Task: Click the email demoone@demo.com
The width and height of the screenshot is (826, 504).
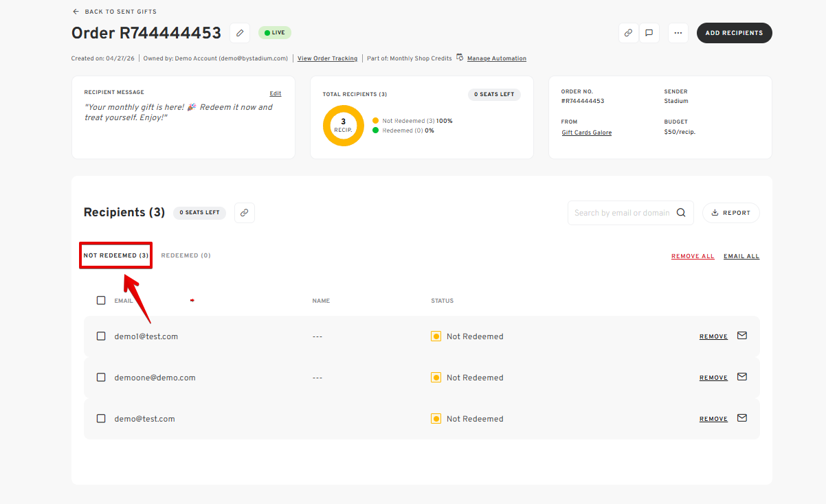Action: click(x=155, y=378)
